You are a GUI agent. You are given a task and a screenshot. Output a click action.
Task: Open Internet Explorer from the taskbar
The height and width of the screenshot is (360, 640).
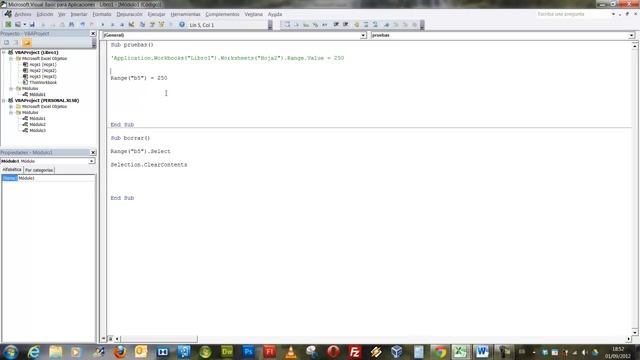[33, 351]
